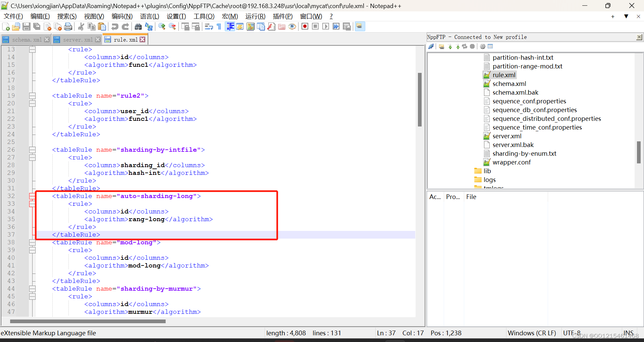
Task: Collapse auto-sharding-long fold at line 32
Action: (32, 196)
